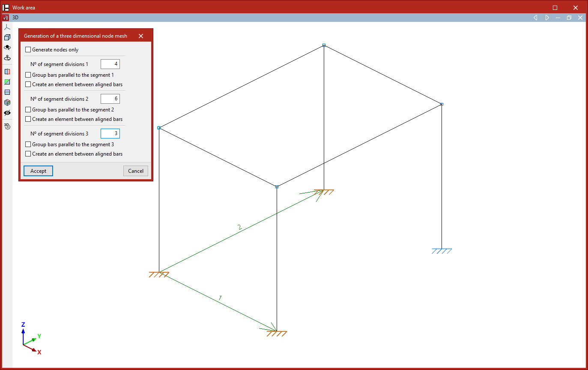Restore the 3D view panel

pyautogui.click(x=569, y=18)
